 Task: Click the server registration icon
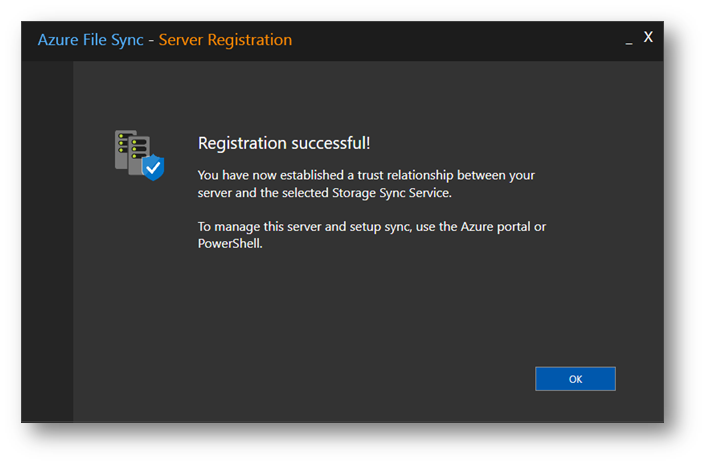point(139,155)
